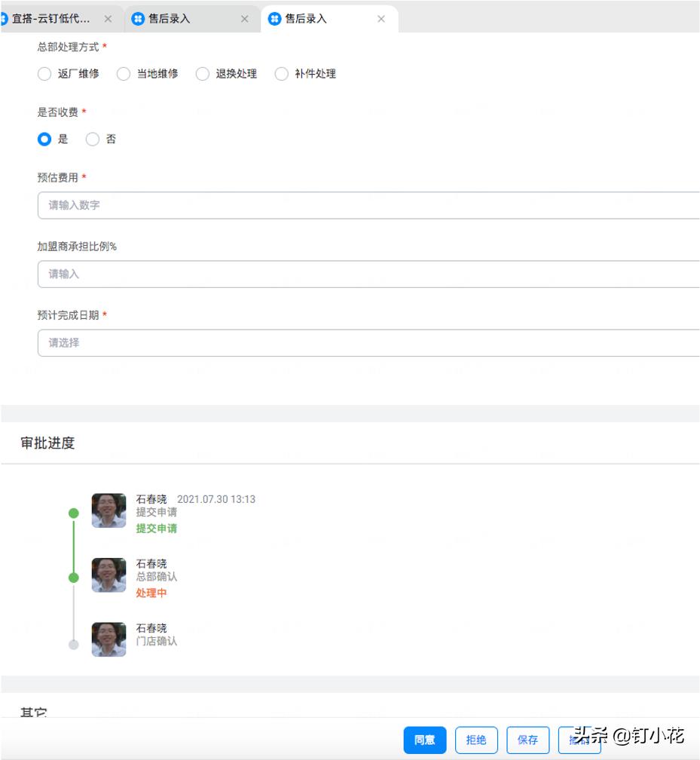The height and width of the screenshot is (760, 700).
Task: Close the 宜搭-云钉低代 tab
Action: (x=109, y=19)
